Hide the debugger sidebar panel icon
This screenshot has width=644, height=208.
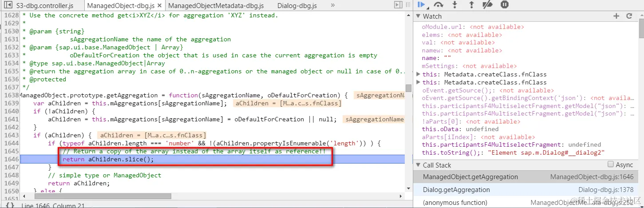pos(398,5)
